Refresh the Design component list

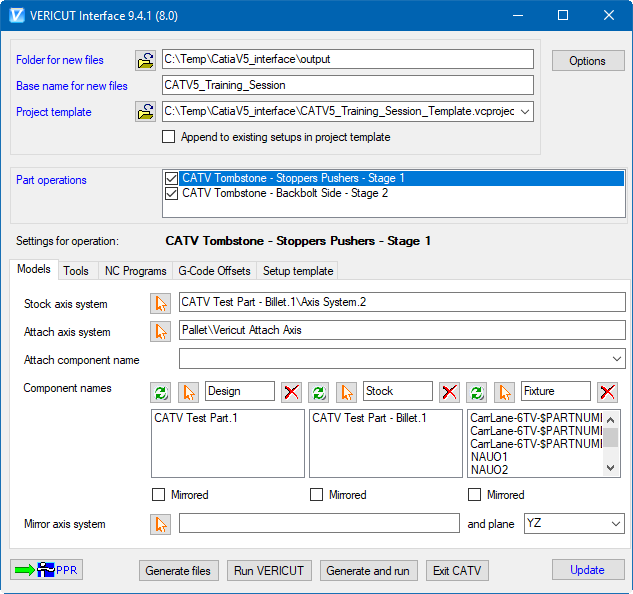point(161,393)
